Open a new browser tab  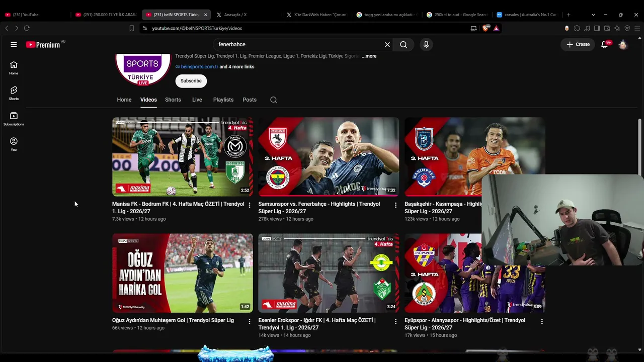click(569, 15)
